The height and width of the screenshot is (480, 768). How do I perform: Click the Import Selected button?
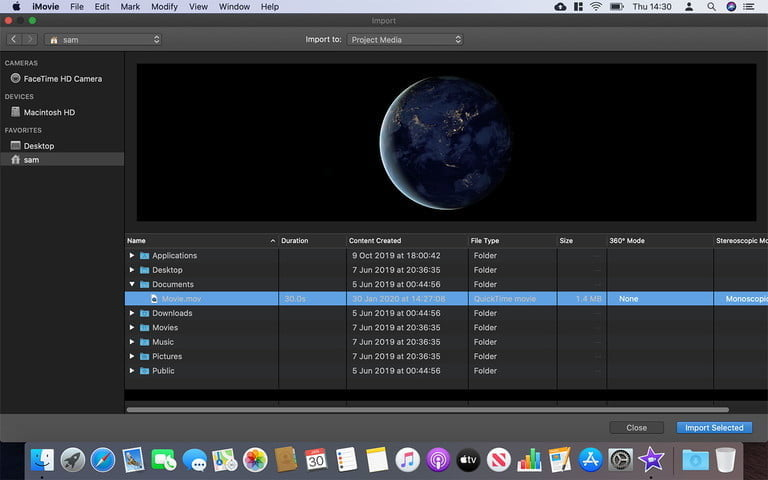click(x=713, y=427)
